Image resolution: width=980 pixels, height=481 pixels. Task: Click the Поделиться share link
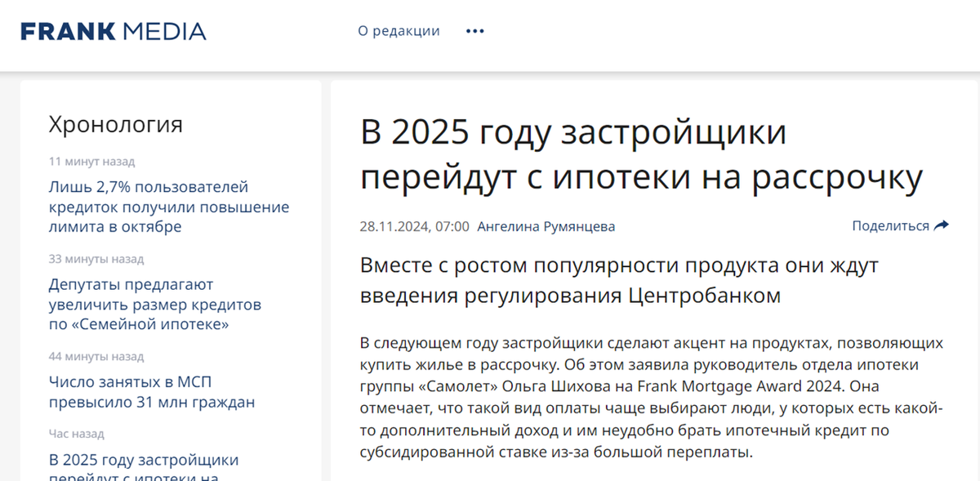point(890,226)
